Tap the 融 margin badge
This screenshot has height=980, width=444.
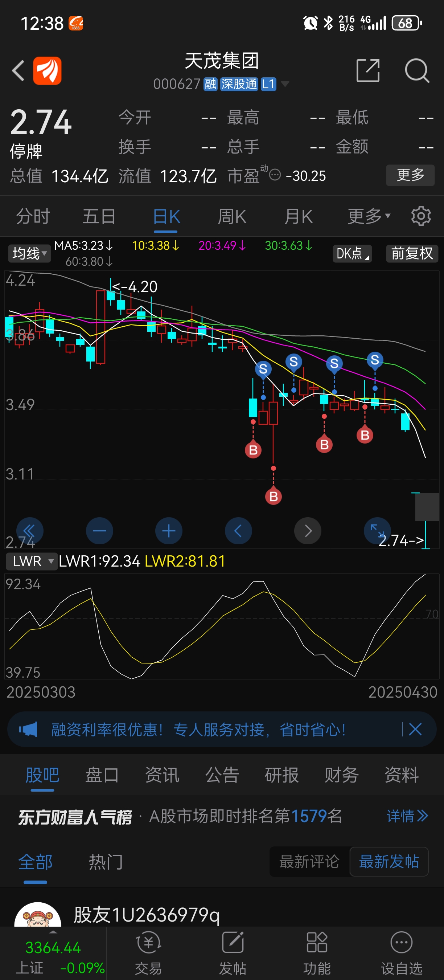pos(210,84)
